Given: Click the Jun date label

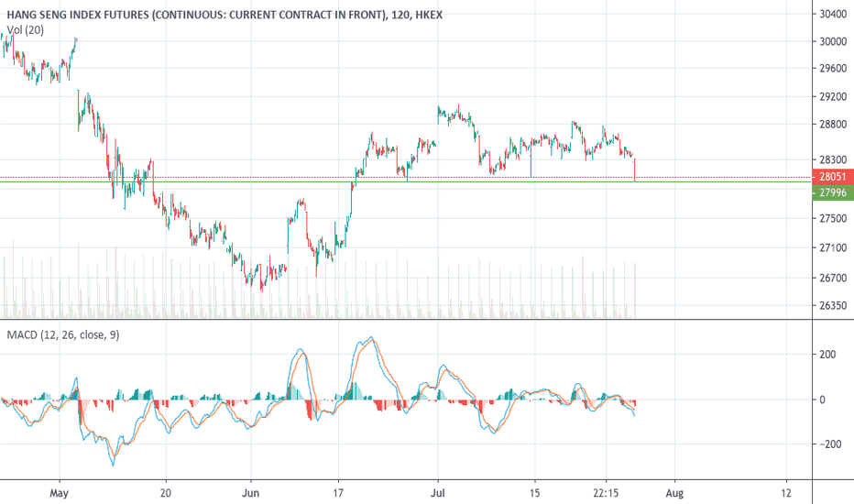Looking at the screenshot, I should tap(250, 493).
